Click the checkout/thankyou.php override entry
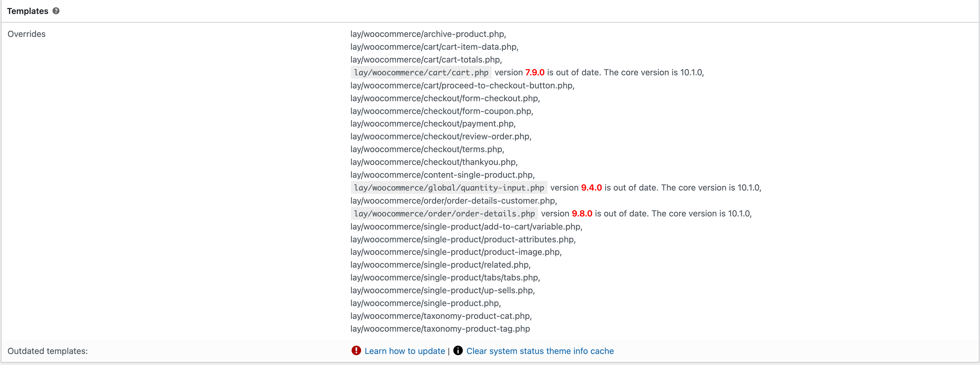Viewport: 980px width, 365px height. pos(434,162)
